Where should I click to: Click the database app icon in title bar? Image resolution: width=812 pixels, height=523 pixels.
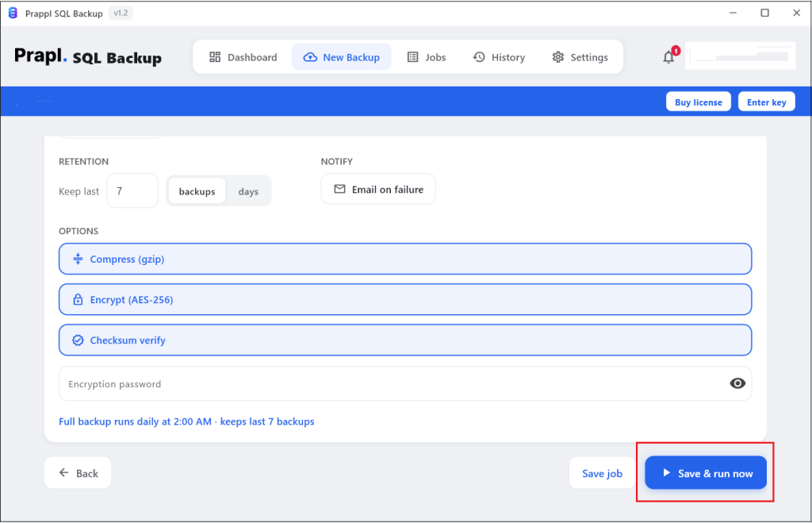[x=13, y=13]
